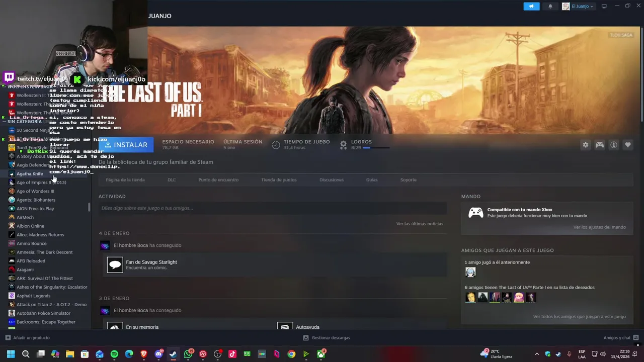Open the Discusiones tab

pyautogui.click(x=332, y=180)
